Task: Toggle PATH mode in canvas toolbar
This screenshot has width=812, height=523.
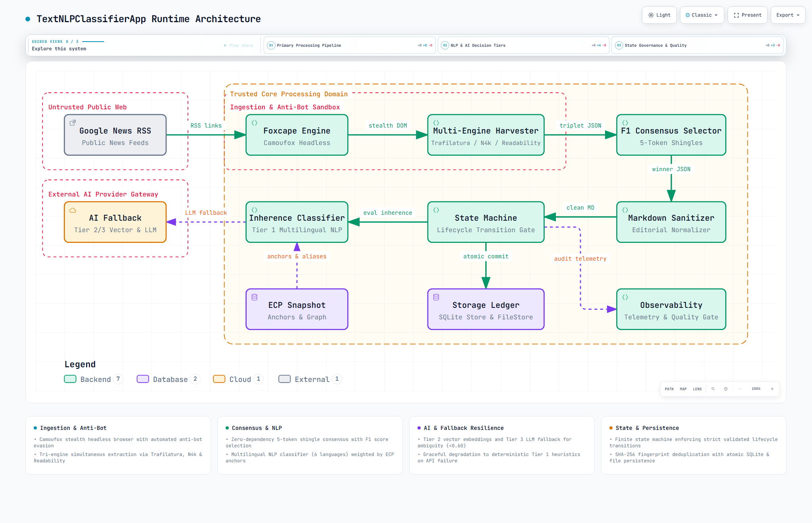Action: [669, 389]
